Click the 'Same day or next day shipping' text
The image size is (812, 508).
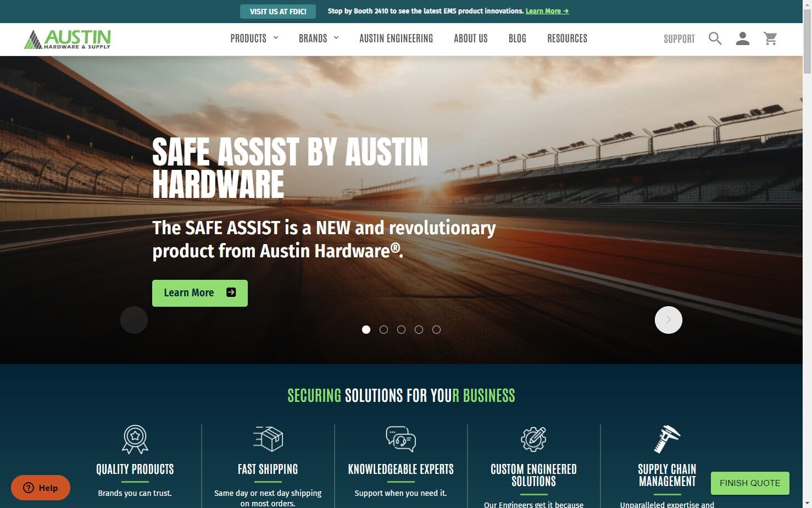tap(268, 493)
